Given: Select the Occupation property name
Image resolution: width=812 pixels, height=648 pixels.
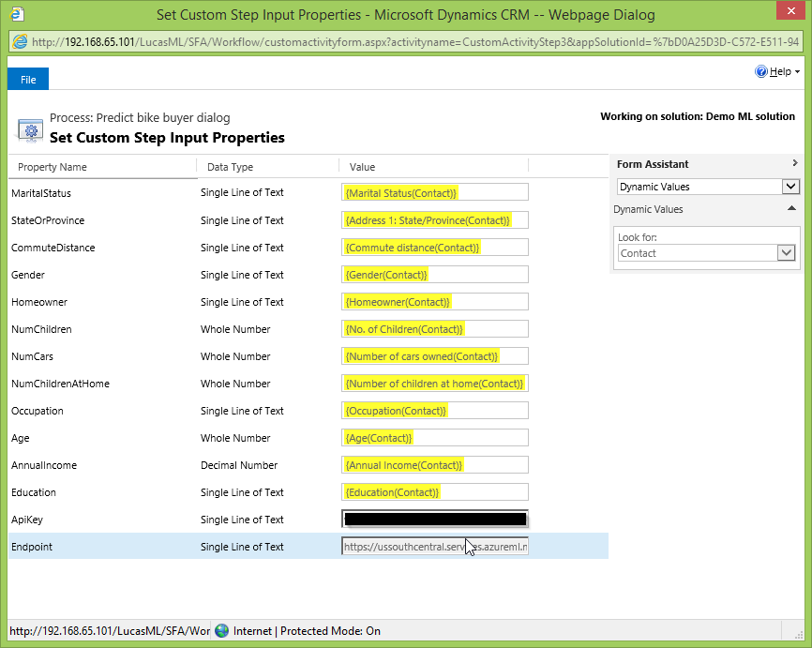Looking at the screenshot, I should pyautogui.click(x=38, y=411).
